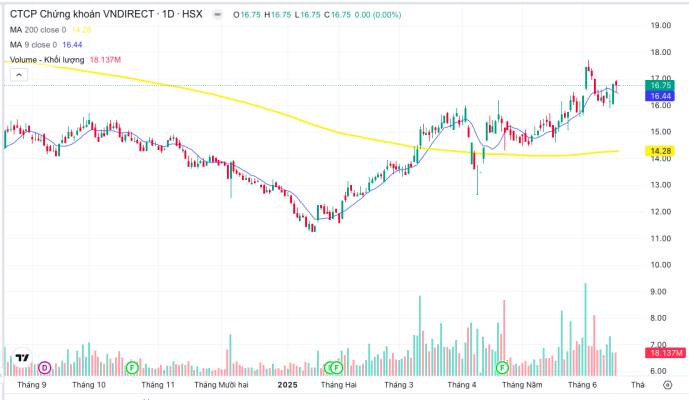Click the 2025 year label on time axis

(287, 385)
